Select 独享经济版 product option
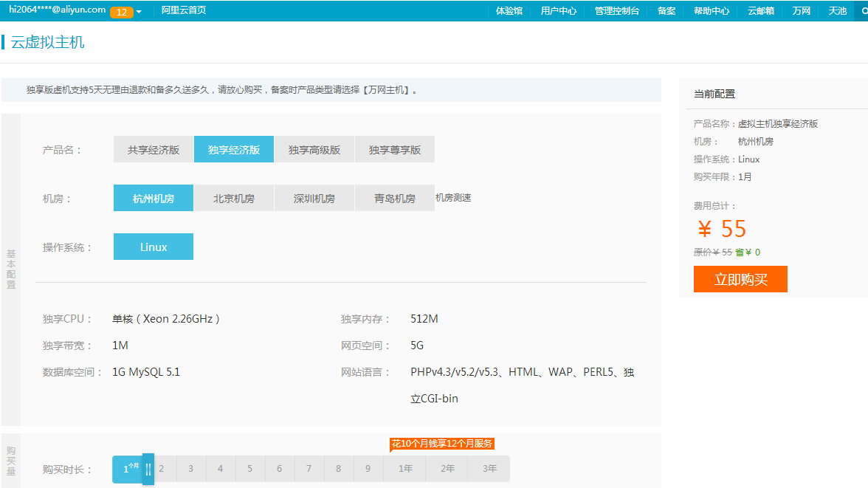Screen dimensions: 868x488 pyautogui.click(x=234, y=149)
